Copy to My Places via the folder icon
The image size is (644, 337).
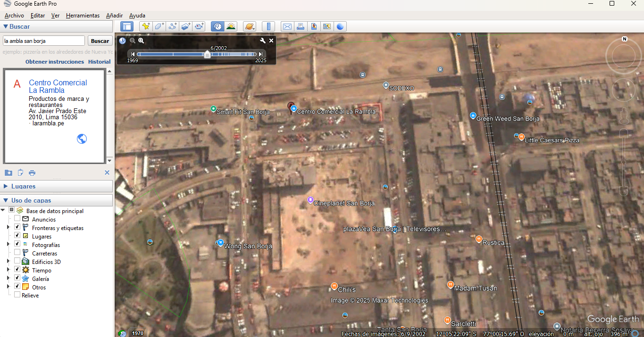coord(8,173)
